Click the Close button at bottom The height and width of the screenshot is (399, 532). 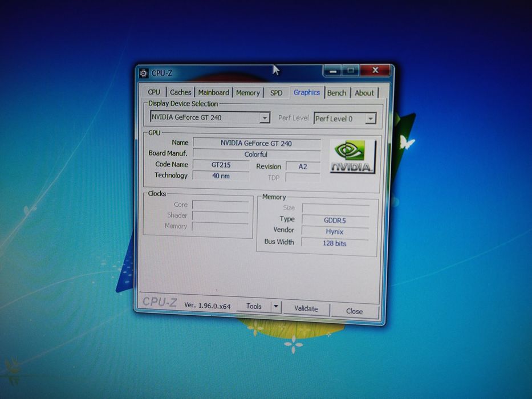coord(354,311)
